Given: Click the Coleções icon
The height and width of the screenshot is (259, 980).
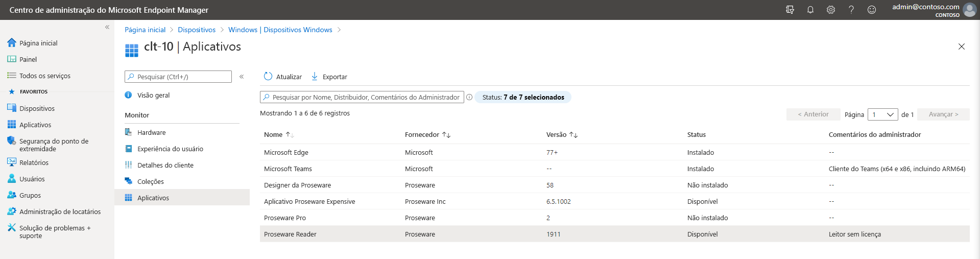Looking at the screenshot, I should [x=129, y=181].
